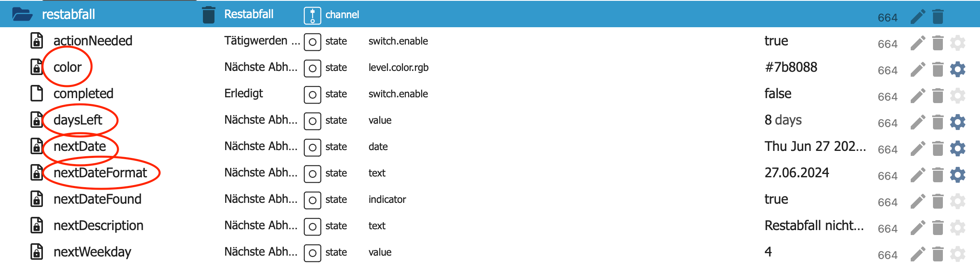Delete the nextDateFormat state
The width and height of the screenshot is (980, 268).
pos(938,175)
